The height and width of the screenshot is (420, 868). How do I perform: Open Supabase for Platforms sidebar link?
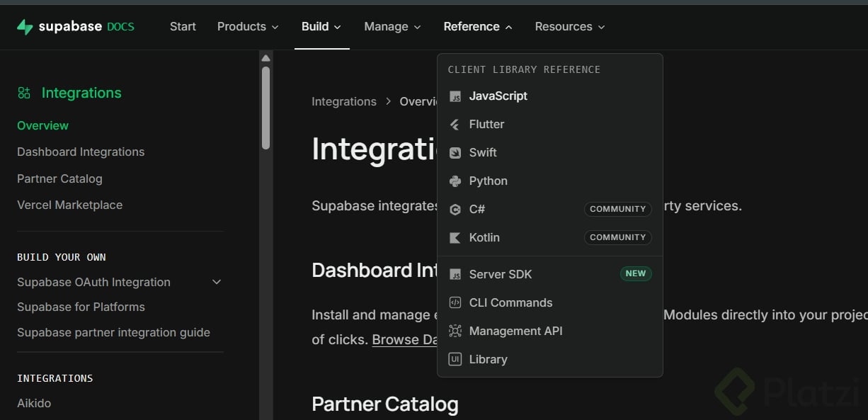click(81, 307)
